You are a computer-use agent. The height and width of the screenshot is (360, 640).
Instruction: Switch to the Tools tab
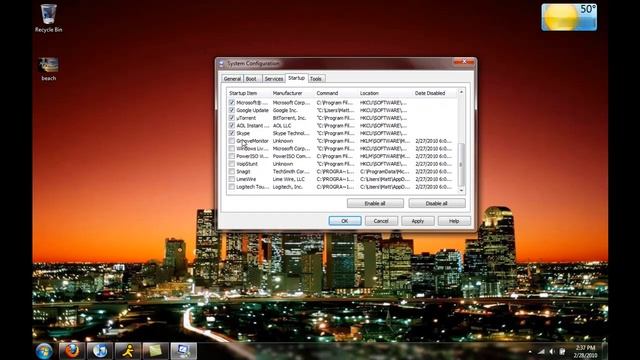tap(316, 79)
